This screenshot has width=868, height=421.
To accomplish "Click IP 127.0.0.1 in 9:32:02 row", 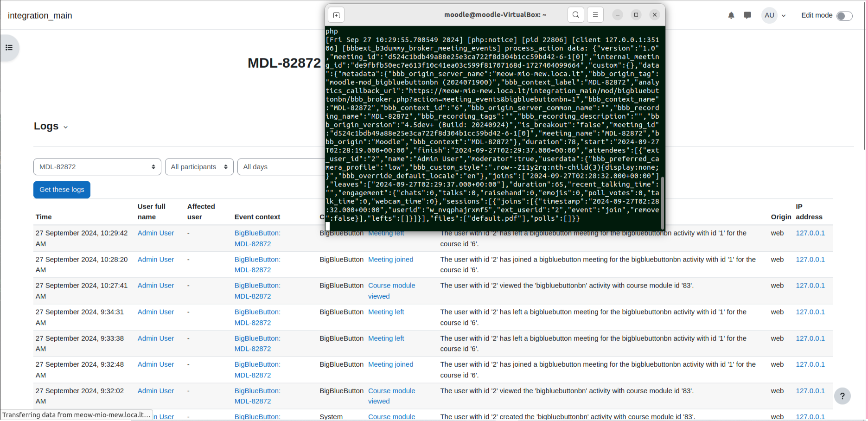I will point(811,391).
